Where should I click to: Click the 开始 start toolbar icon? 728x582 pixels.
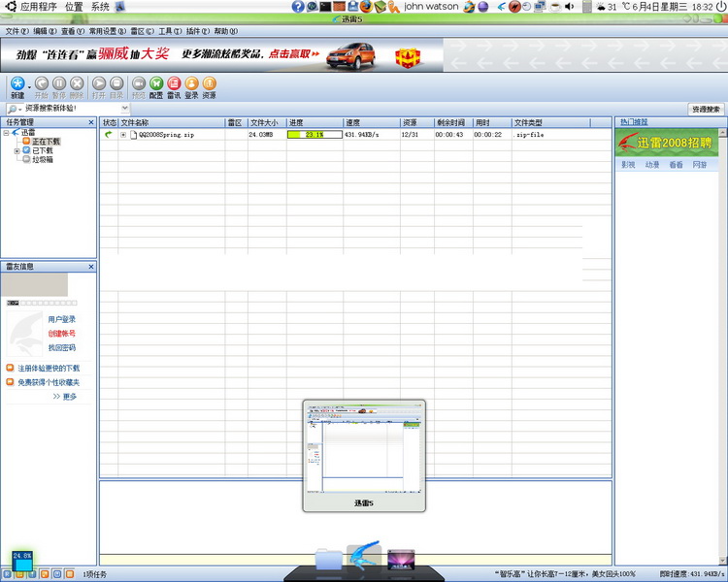click(x=41, y=84)
